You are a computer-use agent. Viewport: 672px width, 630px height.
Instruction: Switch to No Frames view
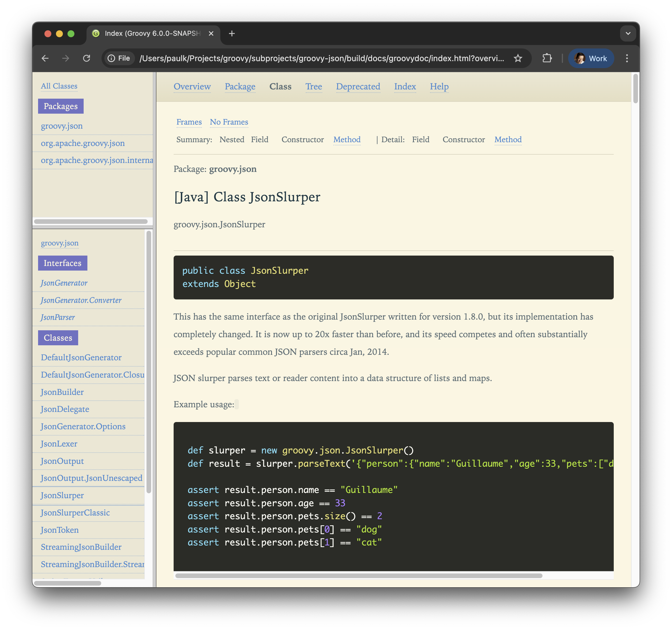click(x=229, y=122)
